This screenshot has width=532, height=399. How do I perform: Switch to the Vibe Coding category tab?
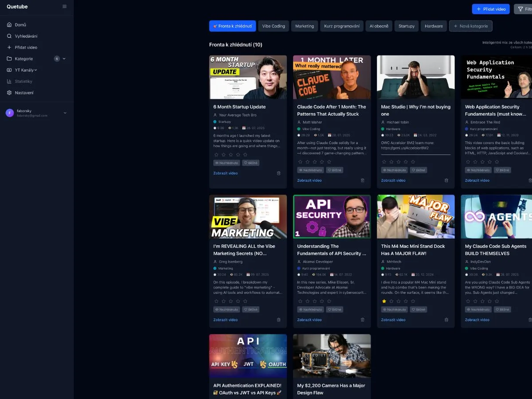[x=274, y=26]
